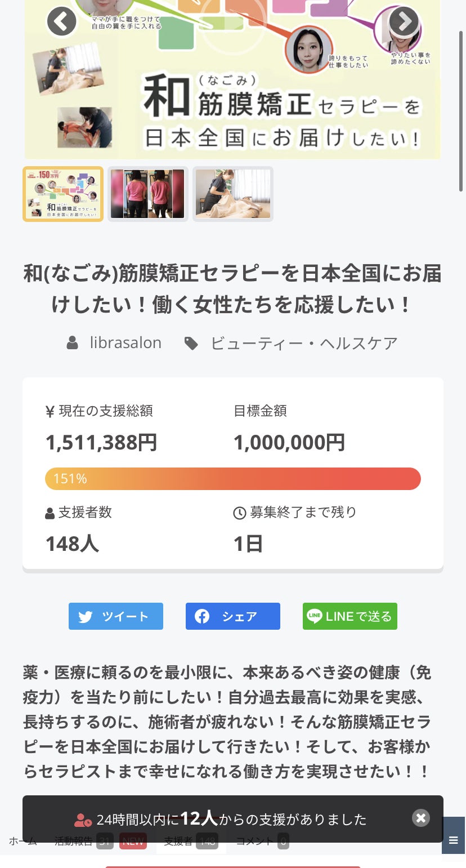Select the therapist treatment photo thumbnail
This screenshot has width=466, height=868.
pos(233,194)
